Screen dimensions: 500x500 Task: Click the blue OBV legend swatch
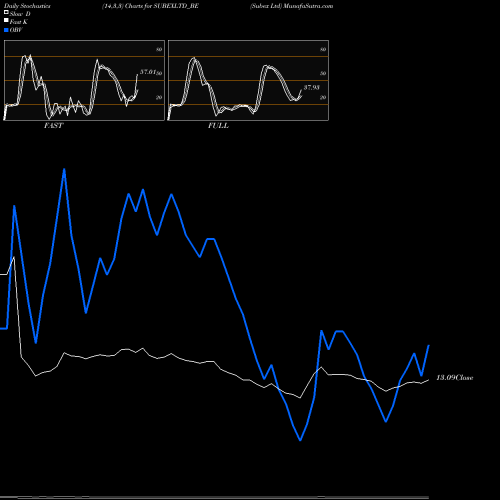(x=6, y=30)
